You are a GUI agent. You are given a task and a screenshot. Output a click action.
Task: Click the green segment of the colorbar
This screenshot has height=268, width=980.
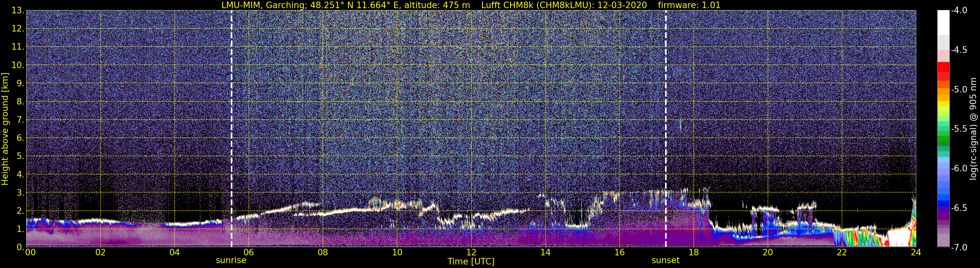943,139
